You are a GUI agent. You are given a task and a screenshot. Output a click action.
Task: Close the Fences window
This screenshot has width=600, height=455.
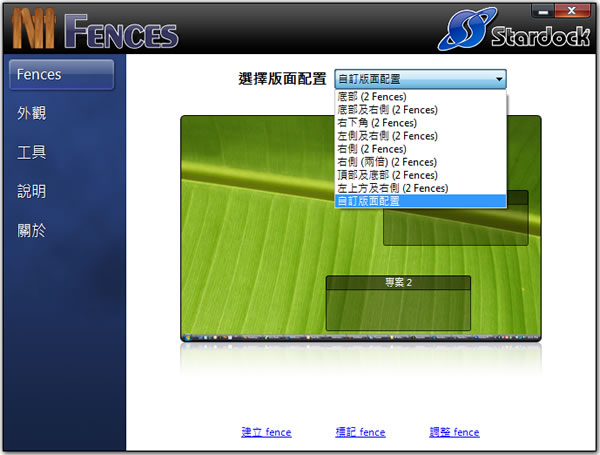tap(572, 11)
